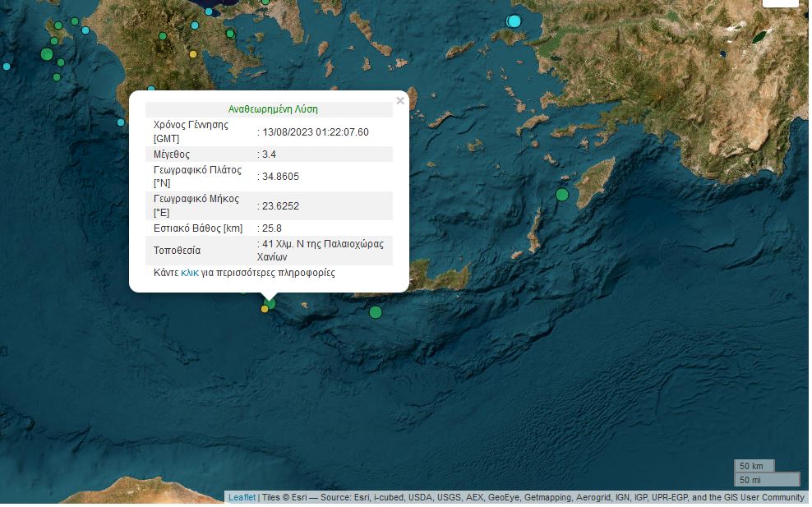Click the yellow marker in the Peloponnese
The height and width of the screenshot is (507, 812).
[193, 54]
